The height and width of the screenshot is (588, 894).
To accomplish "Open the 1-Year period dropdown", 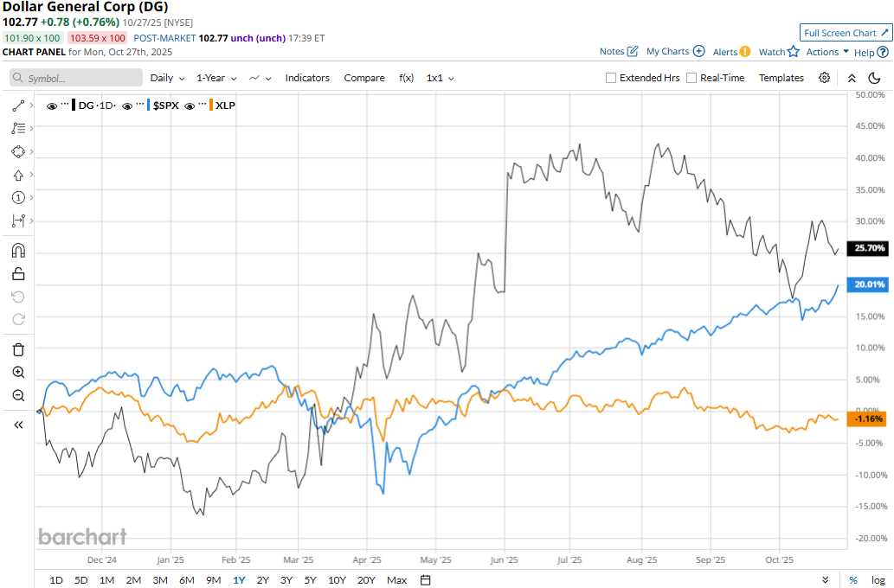I will tap(216, 78).
